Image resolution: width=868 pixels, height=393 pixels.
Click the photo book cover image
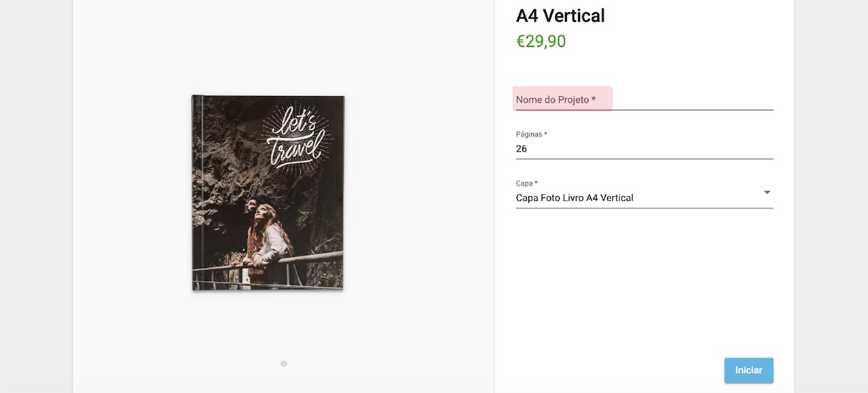click(268, 193)
